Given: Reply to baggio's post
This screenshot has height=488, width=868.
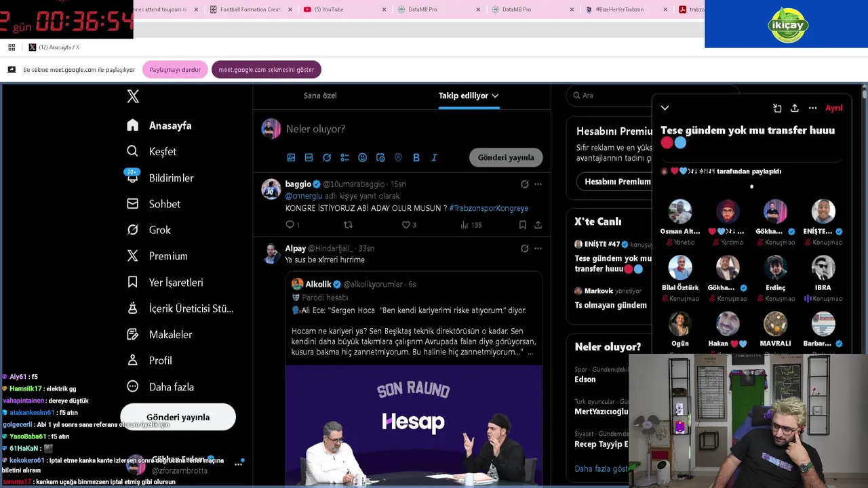Looking at the screenshot, I should click(x=290, y=224).
